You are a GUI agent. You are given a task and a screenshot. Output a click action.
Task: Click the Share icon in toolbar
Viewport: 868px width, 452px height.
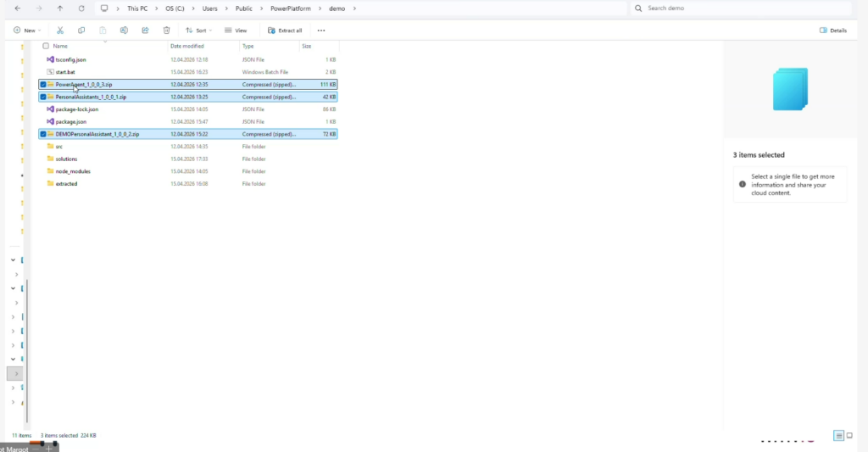tap(145, 31)
